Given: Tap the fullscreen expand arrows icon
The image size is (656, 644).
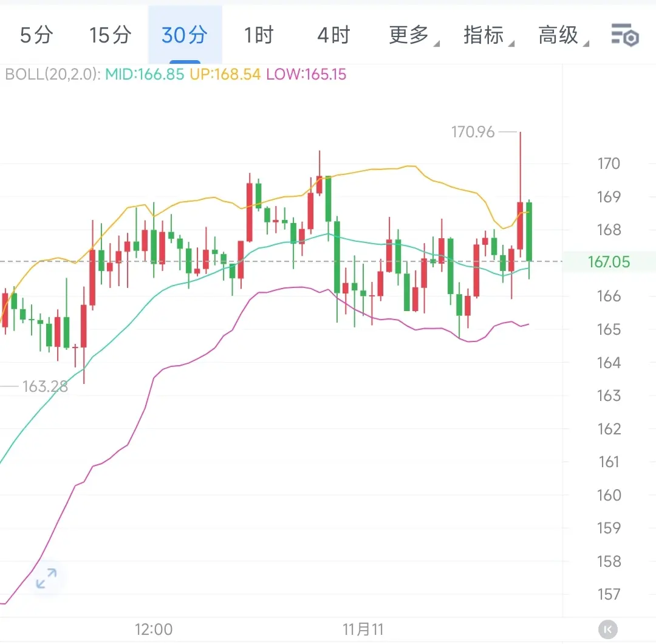Looking at the screenshot, I should tap(46, 578).
